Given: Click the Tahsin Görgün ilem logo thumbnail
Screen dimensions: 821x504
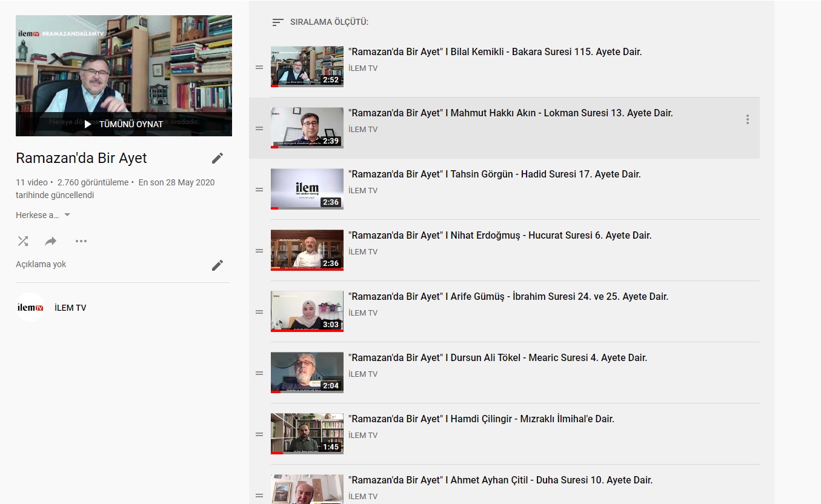Looking at the screenshot, I should 307,189.
